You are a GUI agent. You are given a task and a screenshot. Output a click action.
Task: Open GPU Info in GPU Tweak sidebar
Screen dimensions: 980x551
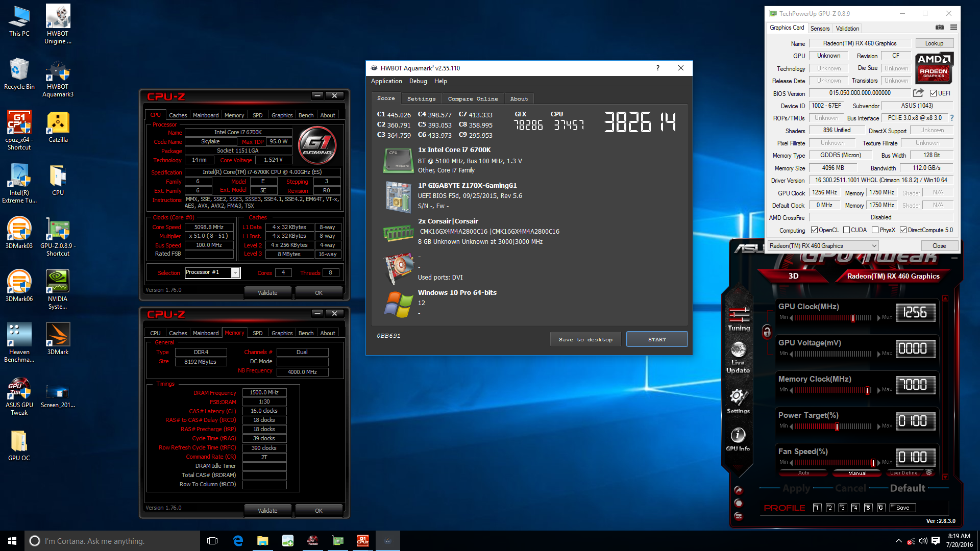[738, 440]
